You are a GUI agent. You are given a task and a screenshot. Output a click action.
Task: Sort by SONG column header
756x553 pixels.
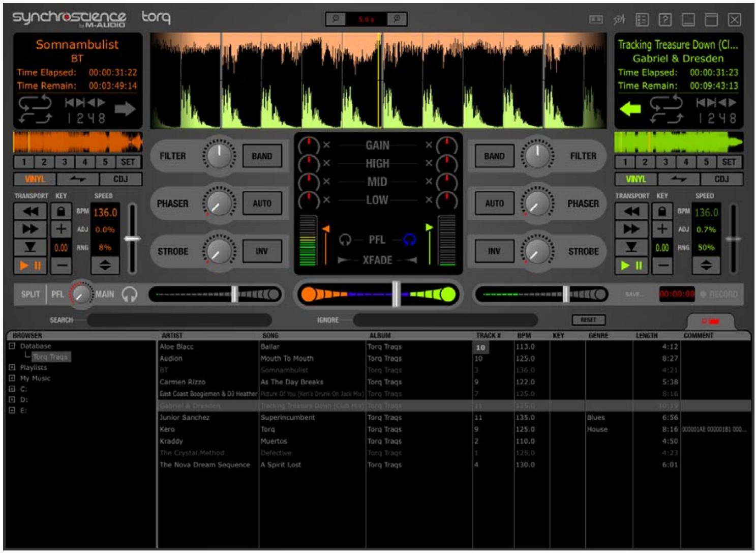pos(270,335)
